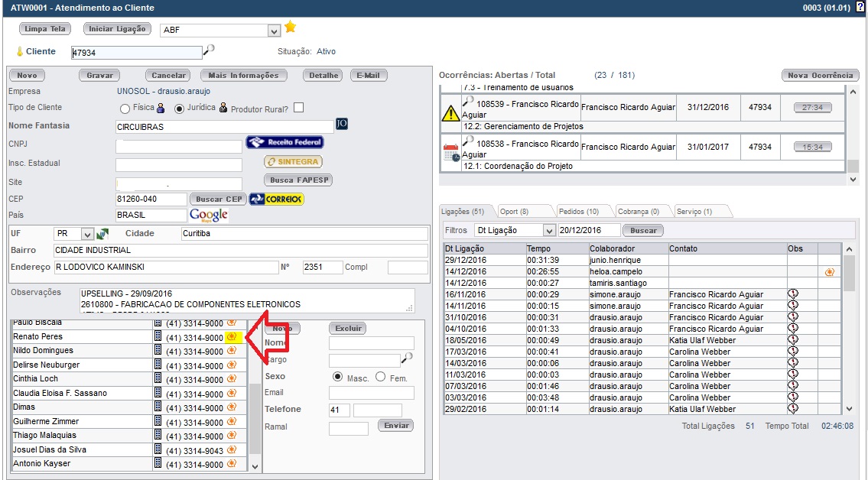Open the ABF campaign dropdown
This screenshot has height=480, width=868.
272,29
